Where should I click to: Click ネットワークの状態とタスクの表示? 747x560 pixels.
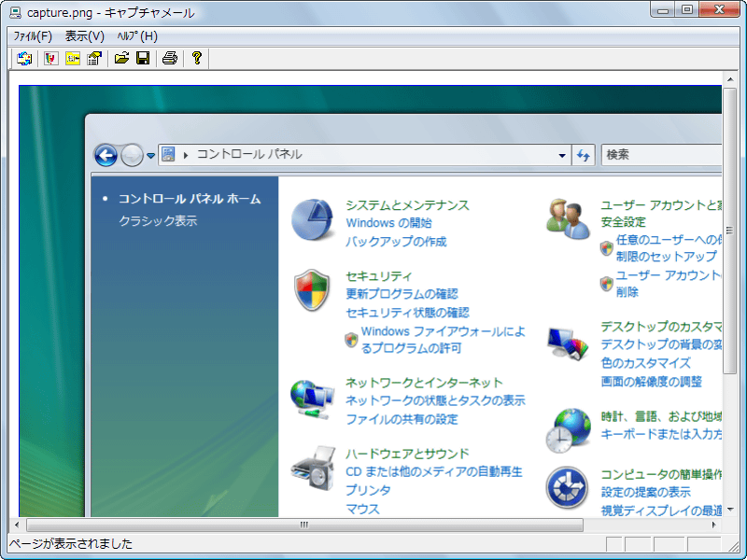(435, 400)
